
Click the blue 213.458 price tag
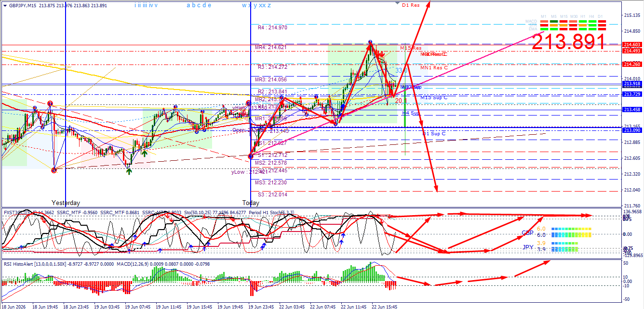tap(631, 110)
